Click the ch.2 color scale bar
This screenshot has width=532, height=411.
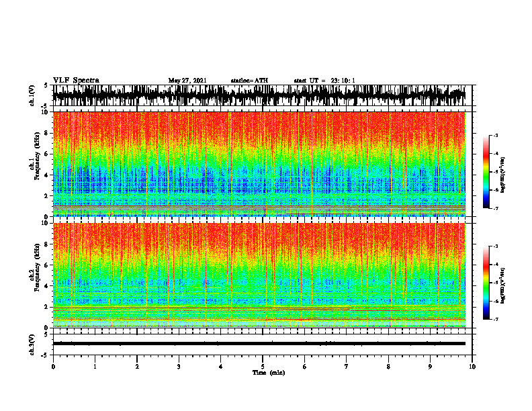[486, 283]
